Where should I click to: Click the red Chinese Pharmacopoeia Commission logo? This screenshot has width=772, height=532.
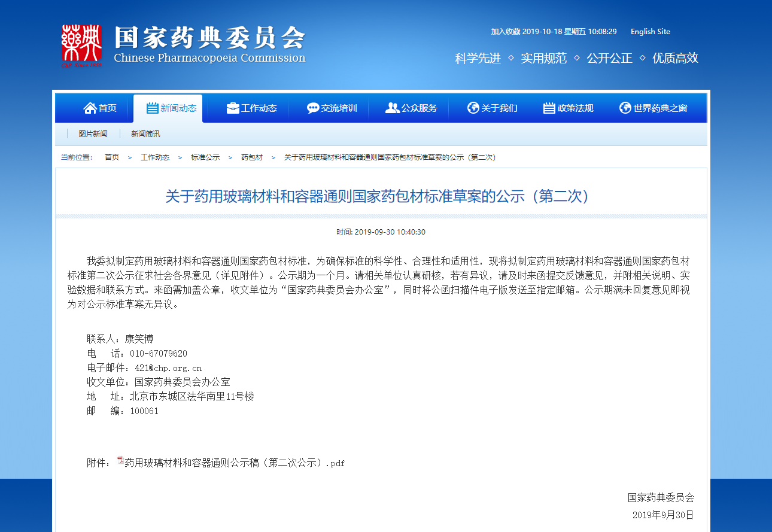(82, 45)
